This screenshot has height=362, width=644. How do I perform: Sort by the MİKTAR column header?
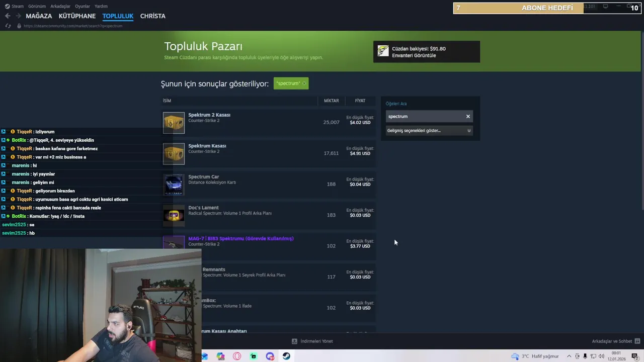click(331, 101)
